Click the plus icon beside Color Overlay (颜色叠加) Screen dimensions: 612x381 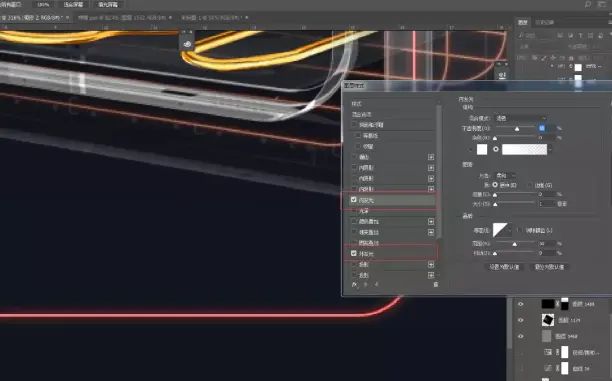(x=431, y=221)
